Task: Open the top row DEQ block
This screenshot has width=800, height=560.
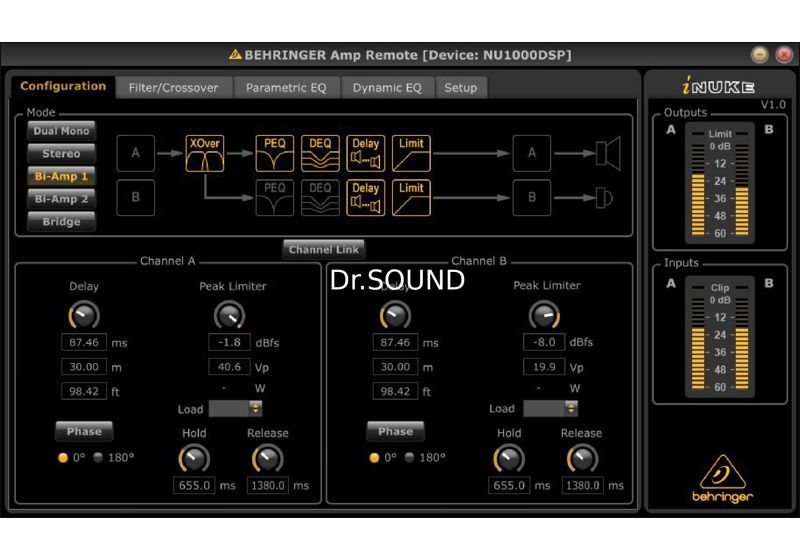Action: point(320,153)
